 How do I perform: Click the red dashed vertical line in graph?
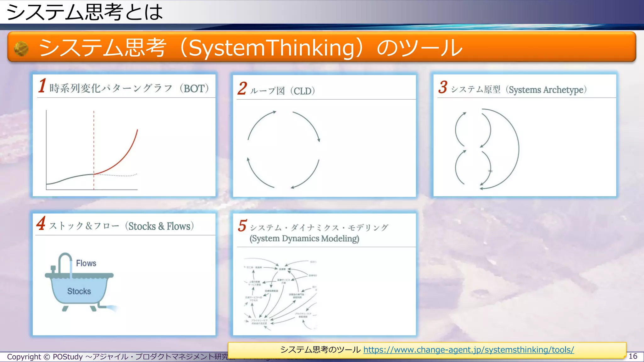(94, 150)
